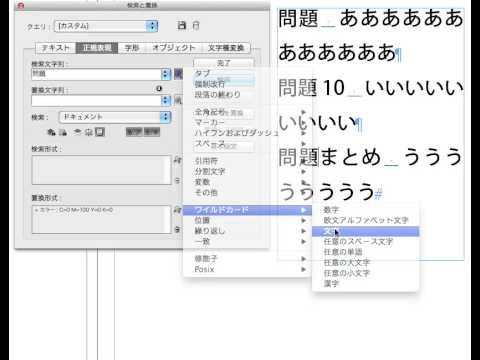Expand the 変数 submenu
480x360 pixels.
click(x=247, y=182)
